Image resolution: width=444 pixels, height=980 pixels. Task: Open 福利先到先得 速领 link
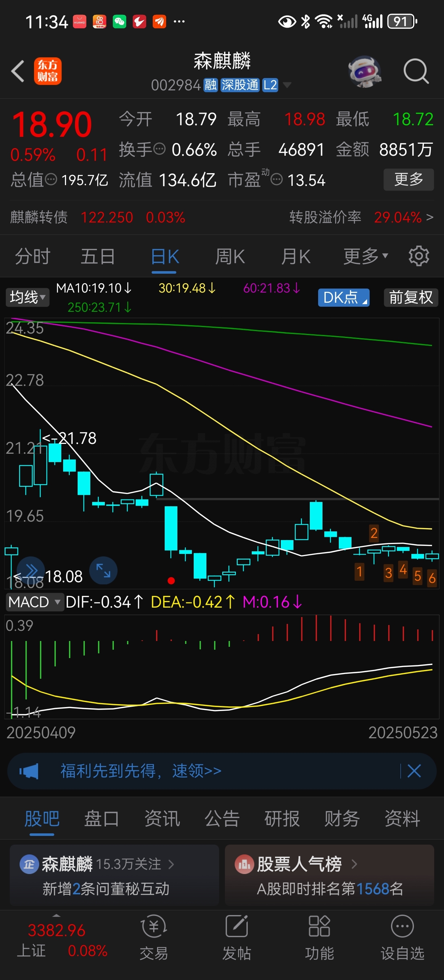141,771
